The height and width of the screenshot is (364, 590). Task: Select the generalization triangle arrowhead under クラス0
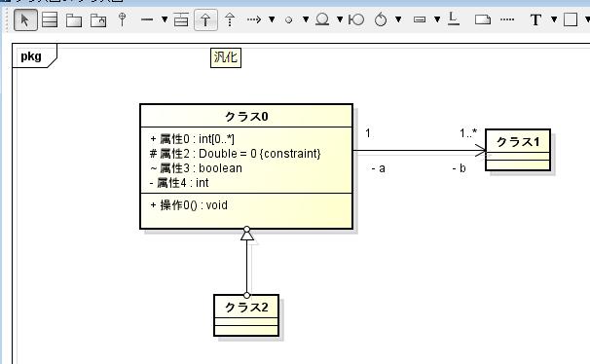tap(247, 236)
